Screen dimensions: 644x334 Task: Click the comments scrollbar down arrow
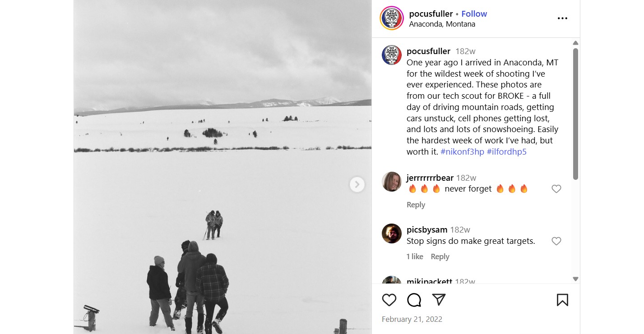tap(575, 279)
